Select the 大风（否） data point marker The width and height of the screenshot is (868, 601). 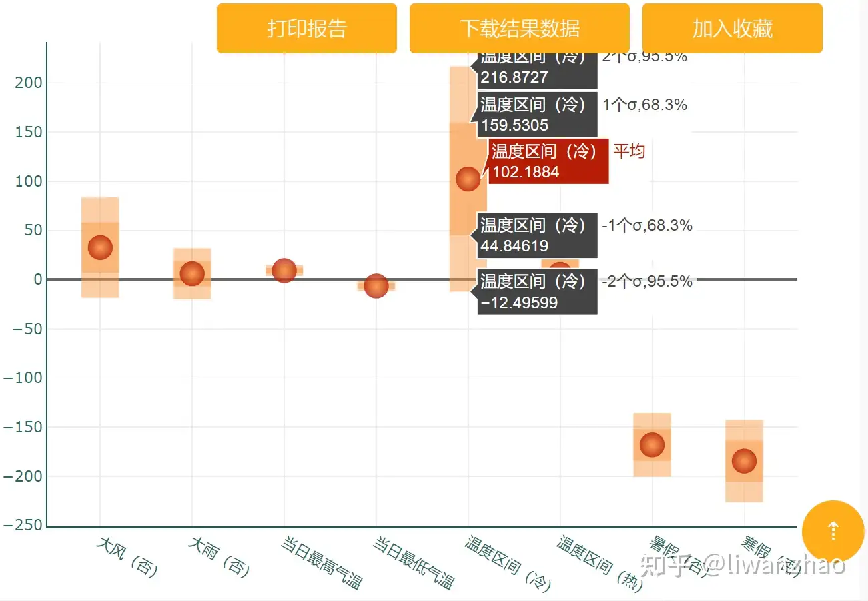coord(100,247)
